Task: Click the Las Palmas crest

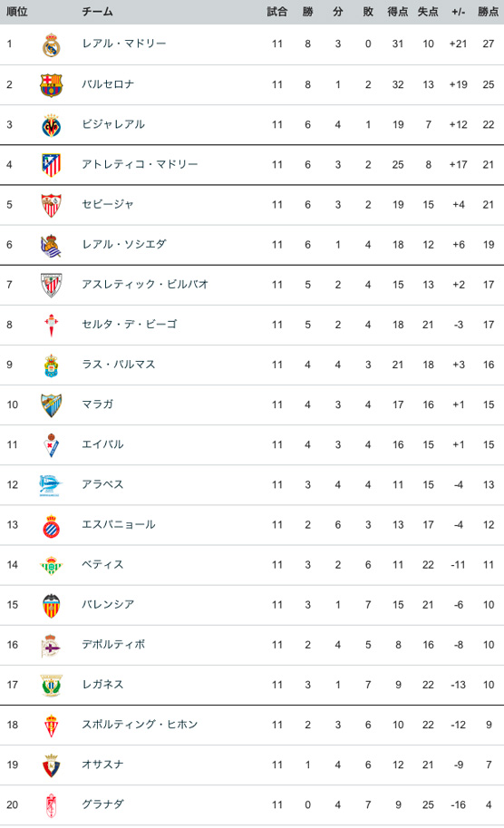Action: 51,365
